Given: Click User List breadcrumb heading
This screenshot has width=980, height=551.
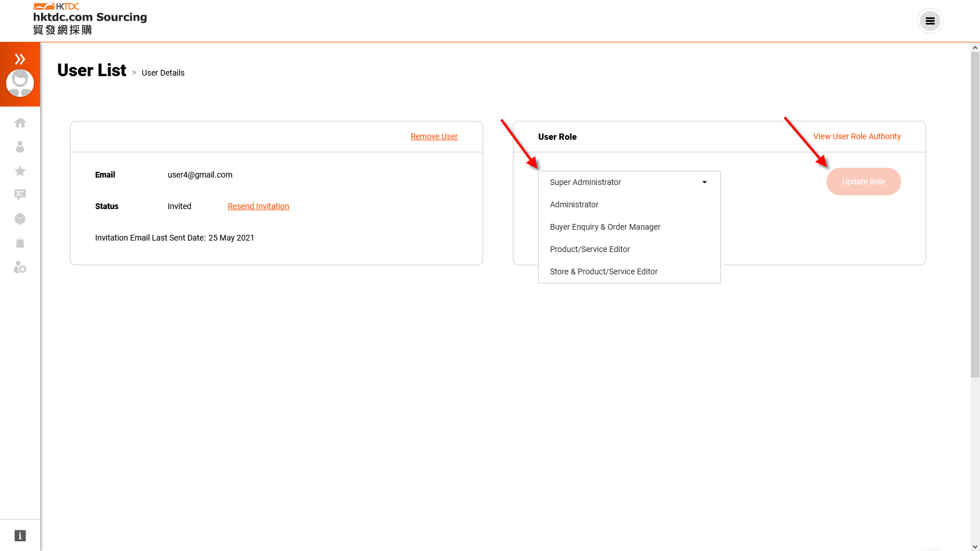Looking at the screenshot, I should tap(92, 70).
